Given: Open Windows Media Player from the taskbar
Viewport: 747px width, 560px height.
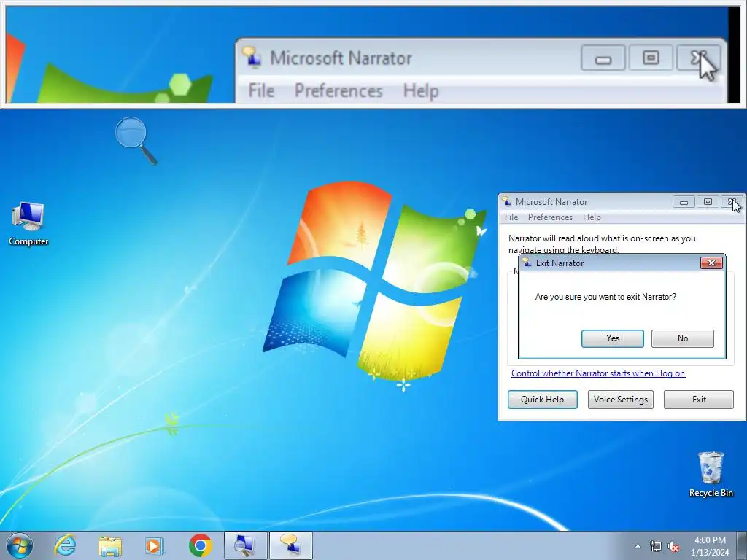Looking at the screenshot, I should click(154, 545).
